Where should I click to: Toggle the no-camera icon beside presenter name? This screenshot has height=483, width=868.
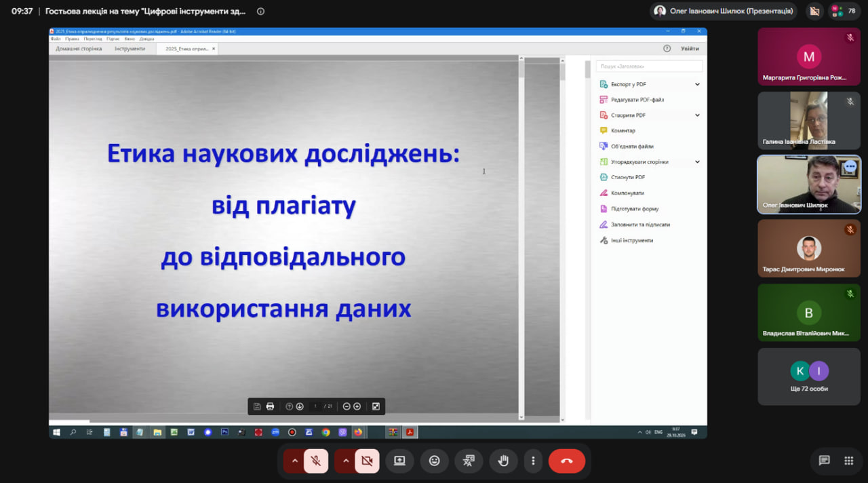coord(814,11)
